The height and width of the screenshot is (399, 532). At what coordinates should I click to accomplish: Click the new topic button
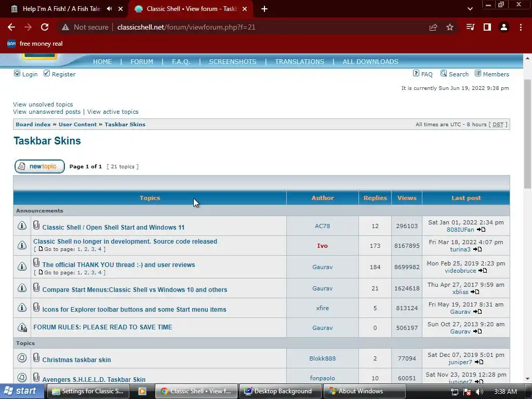click(39, 166)
